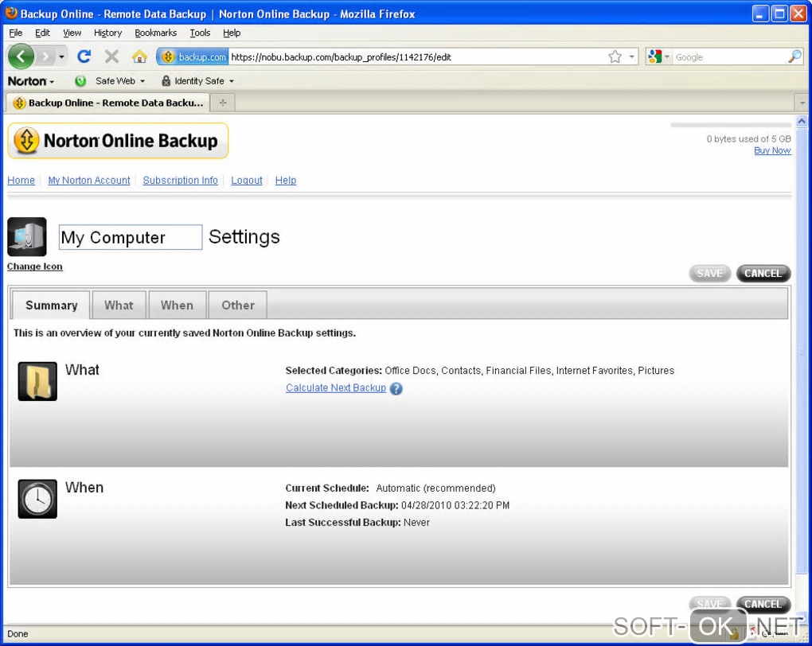The height and width of the screenshot is (646, 812).
Task: Open the page Help link
Action: pyautogui.click(x=285, y=180)
